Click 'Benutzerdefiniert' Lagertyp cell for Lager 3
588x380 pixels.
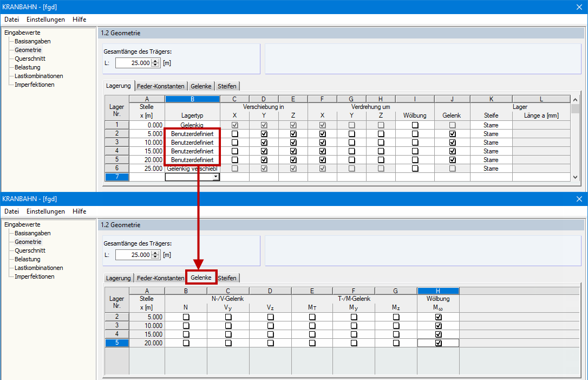point(192,143)
